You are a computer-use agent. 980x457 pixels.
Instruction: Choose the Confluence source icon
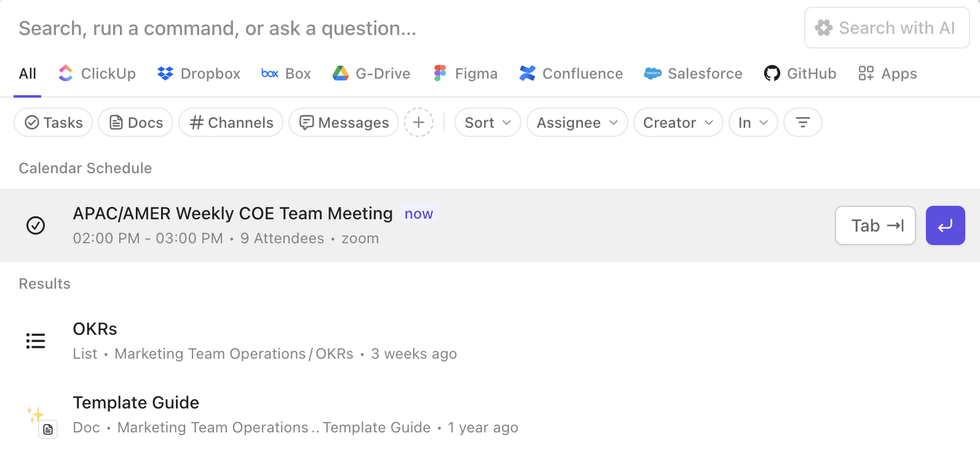tap(528, 74)
